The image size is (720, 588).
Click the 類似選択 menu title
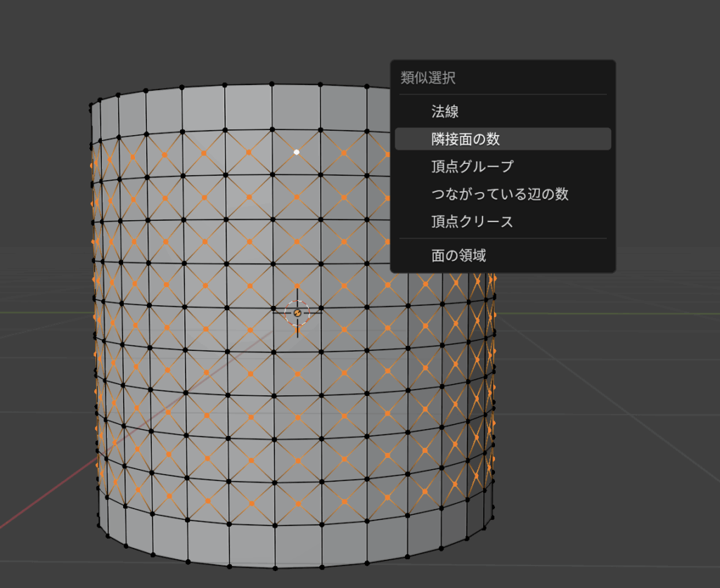pyautogui.click(x=428, y=78)
